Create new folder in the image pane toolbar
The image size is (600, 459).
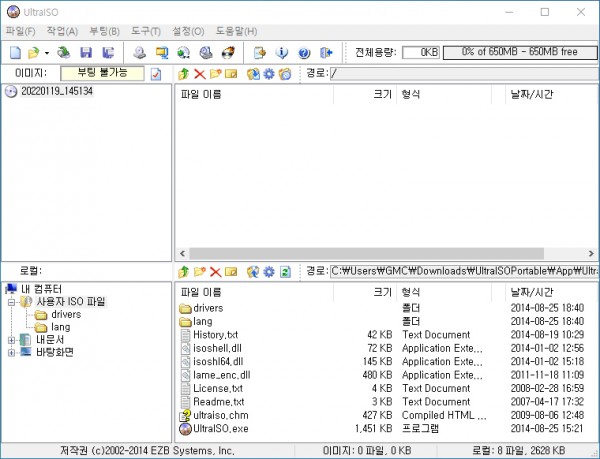pos(215,73)
